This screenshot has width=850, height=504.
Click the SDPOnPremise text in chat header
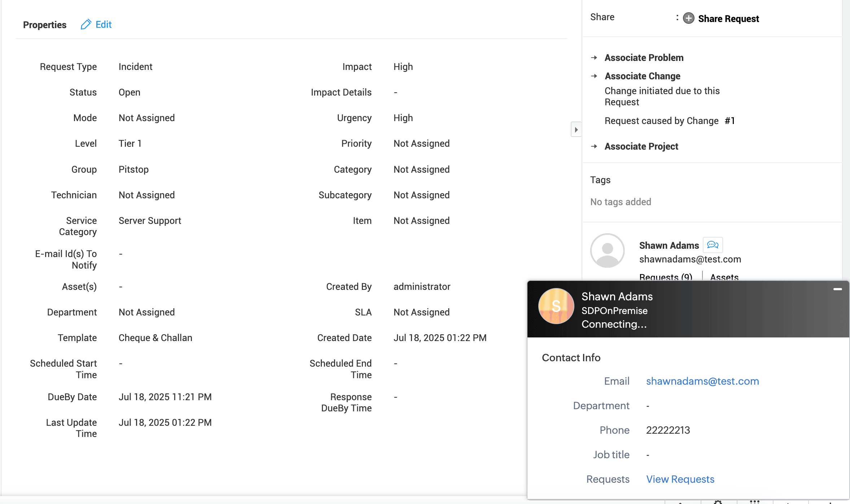[614, 311]
